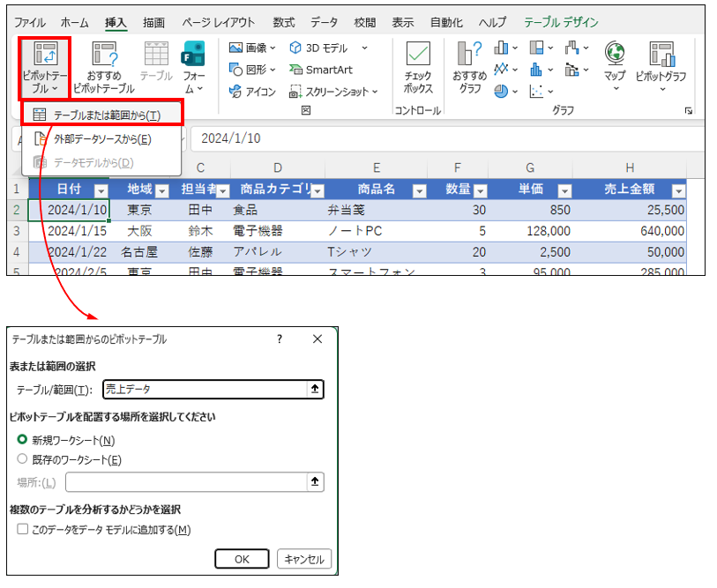Insert a チェックボックス control

[x=417, y=67]
